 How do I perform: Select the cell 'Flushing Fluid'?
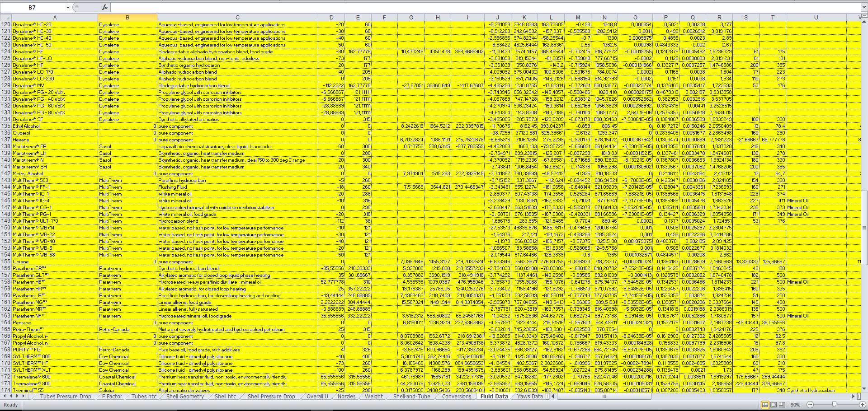[237, 187]
